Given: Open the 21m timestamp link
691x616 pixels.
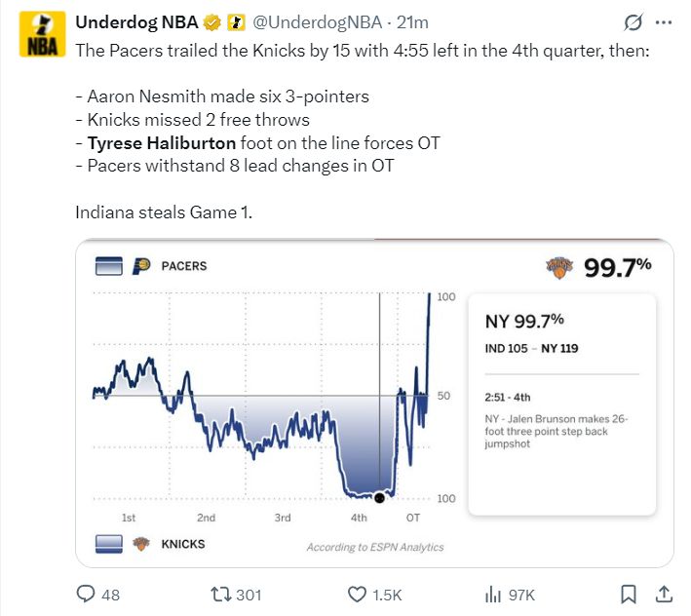Looking at the screenshot, I should [412, 22].
